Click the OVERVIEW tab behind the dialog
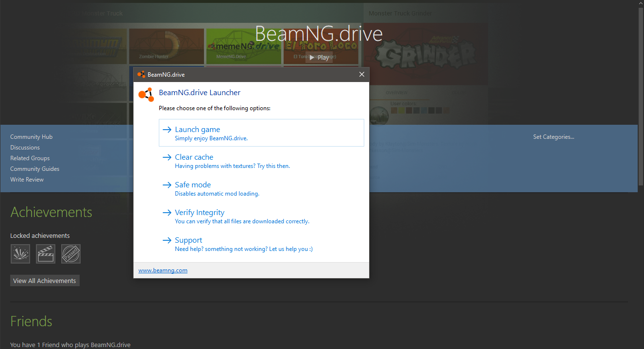This screenshot has height=349, width=644. coord(396,93)
